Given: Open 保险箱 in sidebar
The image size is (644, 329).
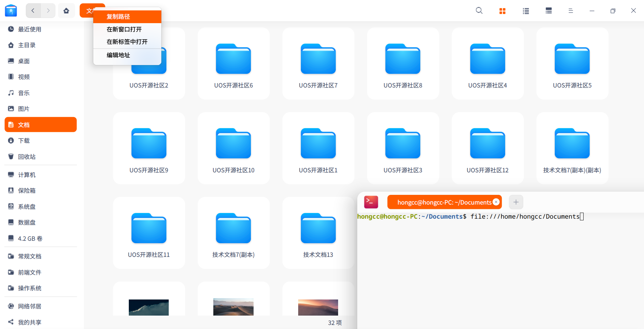Looking at the screenshot, I should click(41, 190).
